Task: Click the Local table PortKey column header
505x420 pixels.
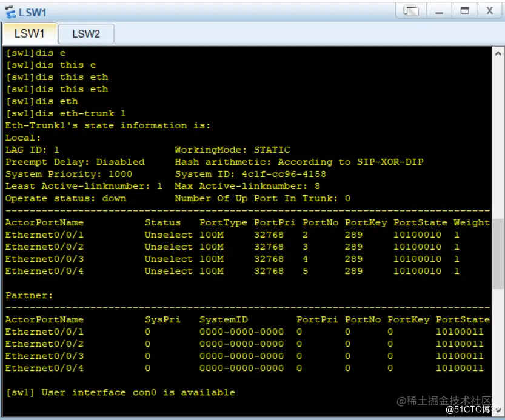Action: tap(366, 222)
